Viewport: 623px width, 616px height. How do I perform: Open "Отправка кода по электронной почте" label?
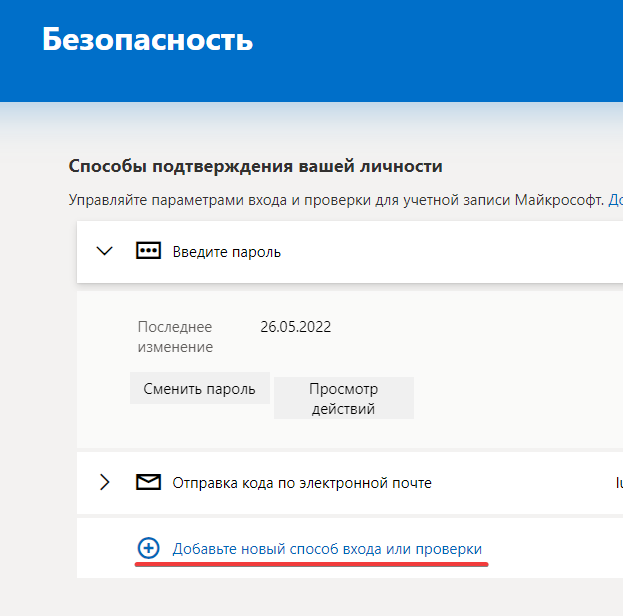[302, 483]
